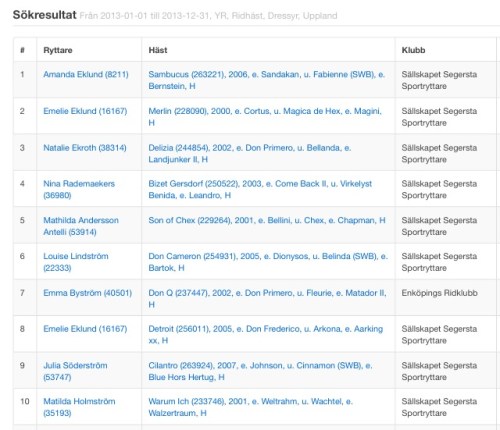Screen dimensions: 500x430
Task: Open rider Mathilda Andersson Antelli (53914)
Action: 81,226
